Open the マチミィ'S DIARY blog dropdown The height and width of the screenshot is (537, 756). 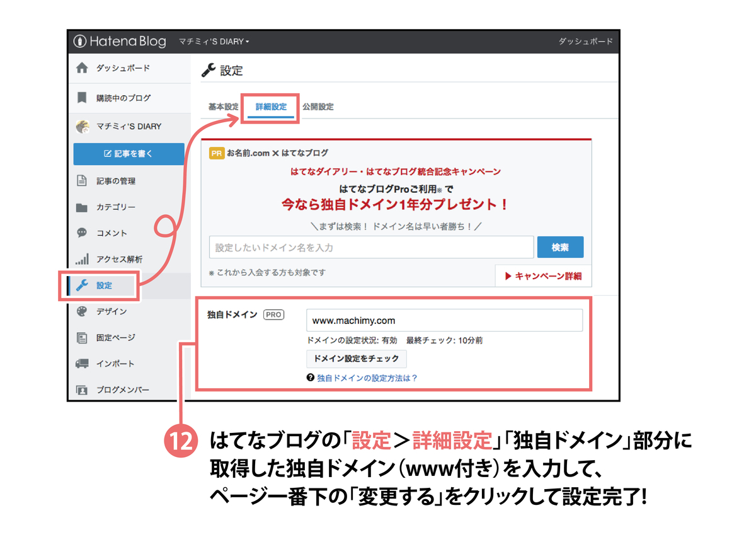(x=214, y=42)
